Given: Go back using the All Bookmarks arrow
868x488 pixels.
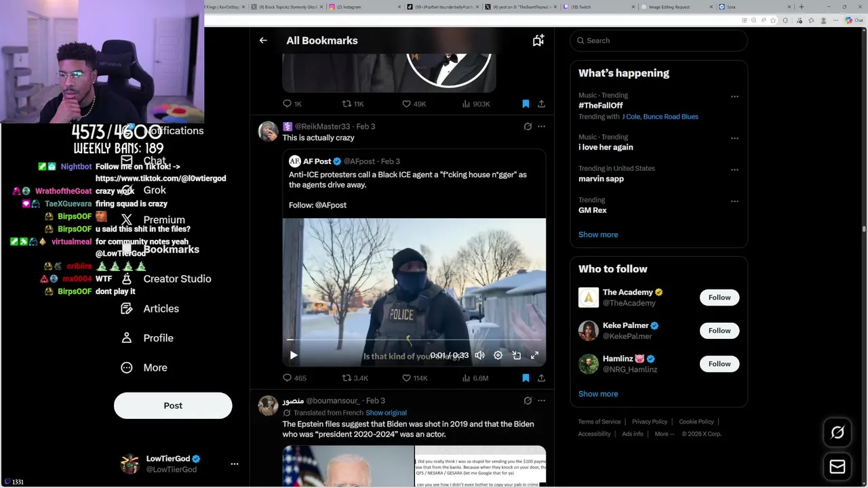Looking at the screenshot, I should (x=263, y=41).
